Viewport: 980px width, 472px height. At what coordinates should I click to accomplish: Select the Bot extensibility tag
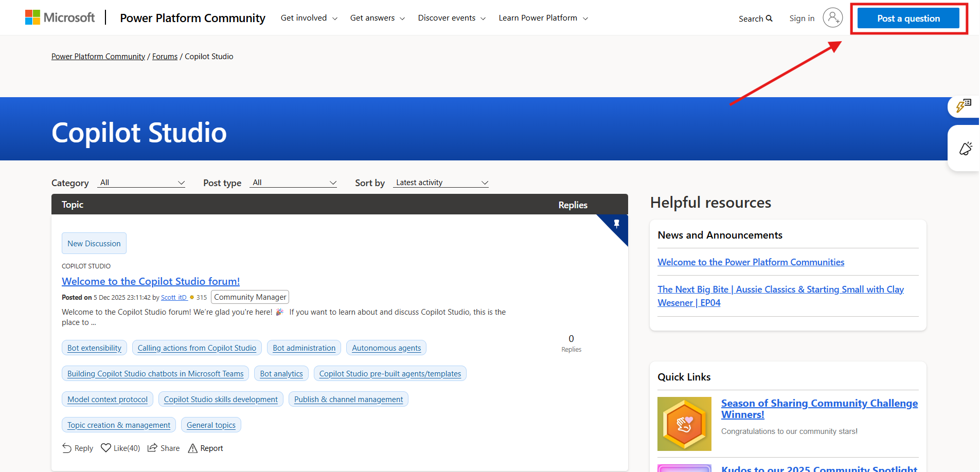94,348
